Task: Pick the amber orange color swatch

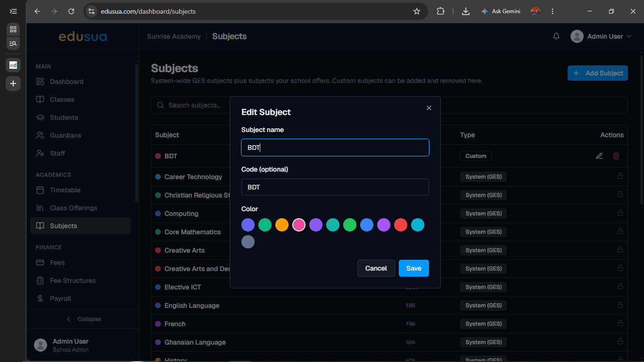Action: click(x=282, y=225)
